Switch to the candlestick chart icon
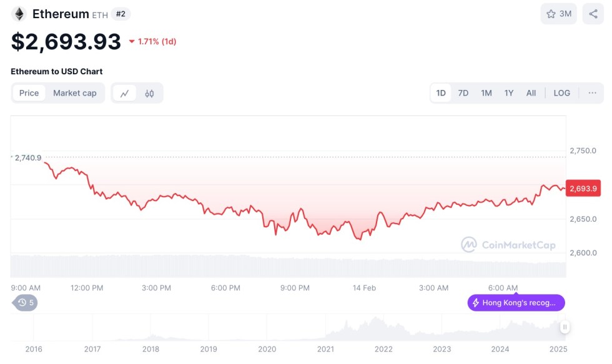 [x=149, y=93]
